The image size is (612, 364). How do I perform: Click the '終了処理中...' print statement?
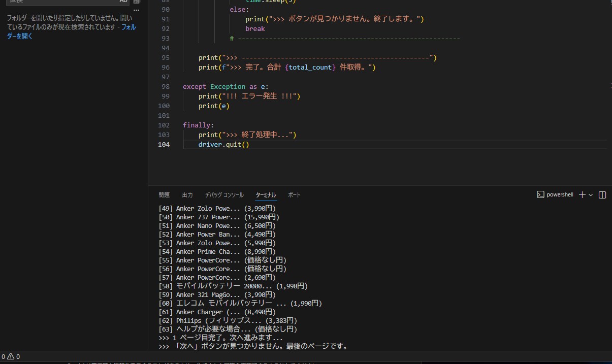tap(247, 135)
